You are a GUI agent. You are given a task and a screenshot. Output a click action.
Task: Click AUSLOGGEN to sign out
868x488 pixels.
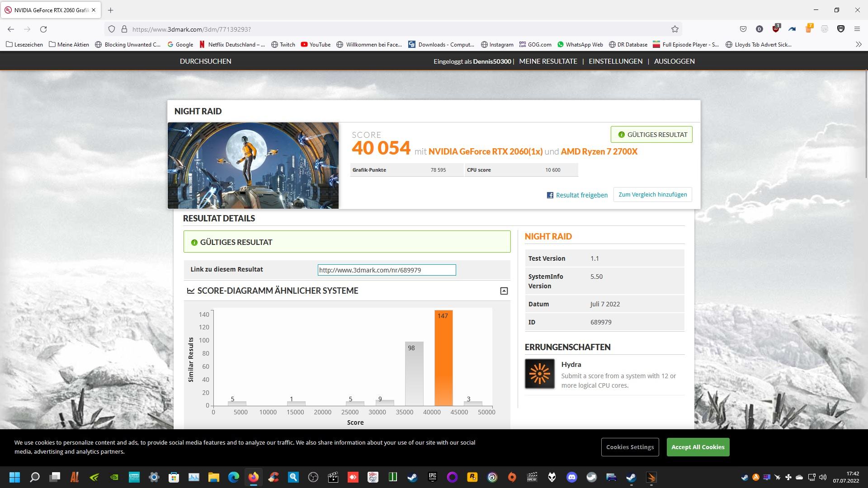pos(674,61)
